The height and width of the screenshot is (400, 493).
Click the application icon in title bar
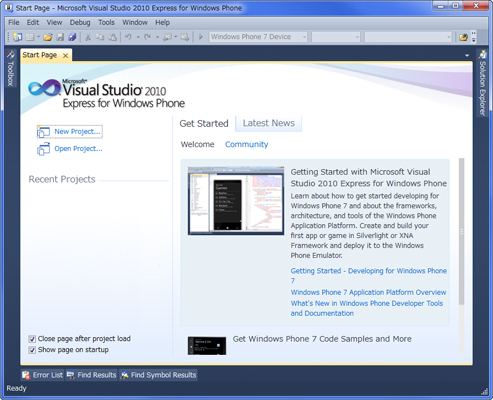[9, 8]
